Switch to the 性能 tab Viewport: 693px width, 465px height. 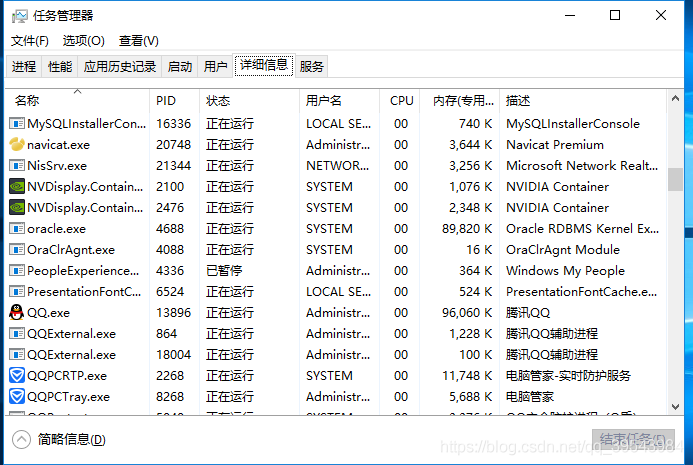click(x=60, y=67)
